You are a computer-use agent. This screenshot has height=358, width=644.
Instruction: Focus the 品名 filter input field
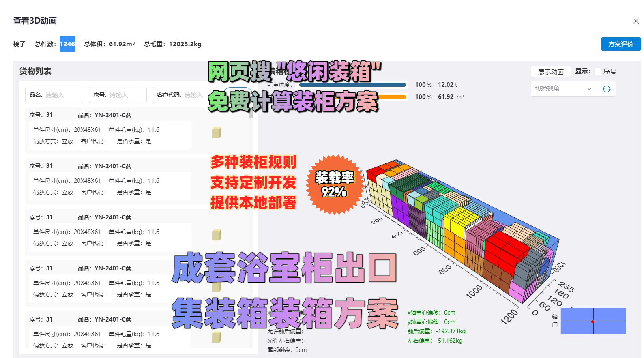[x=61, y=95]
